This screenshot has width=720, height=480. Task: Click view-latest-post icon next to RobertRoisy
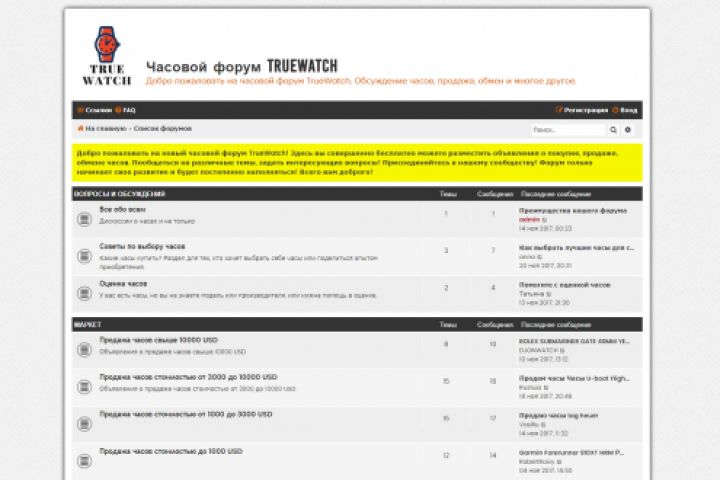tap(559, 462)
